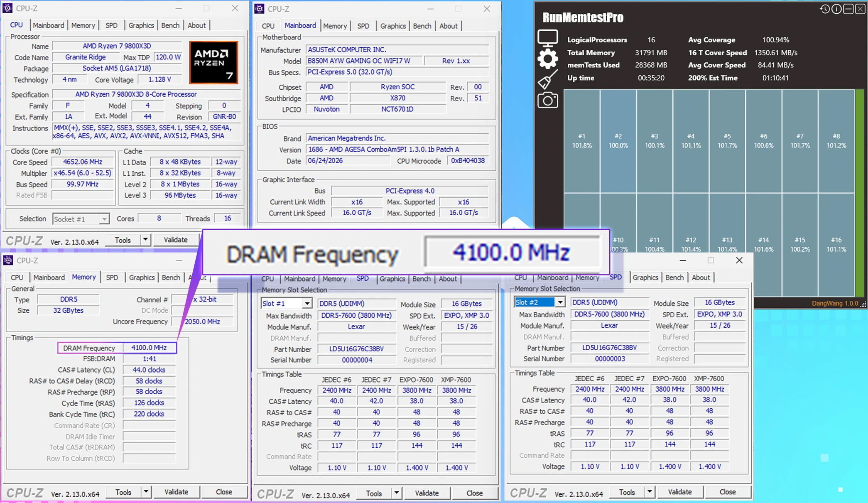
Task: Click Close button in Slot #2 SPD window
Action: [x=728, y=492]
